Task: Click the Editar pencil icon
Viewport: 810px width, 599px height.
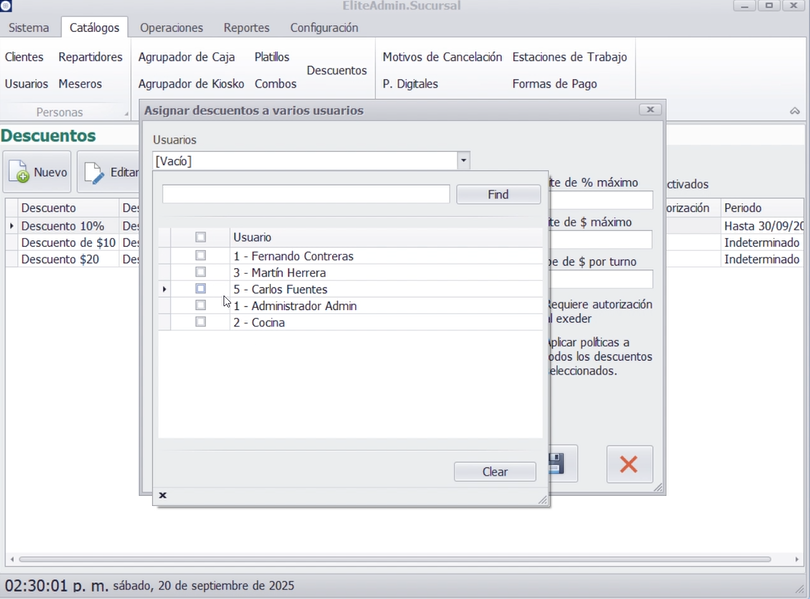Action: pyautogui.click(x=95, y=173)
